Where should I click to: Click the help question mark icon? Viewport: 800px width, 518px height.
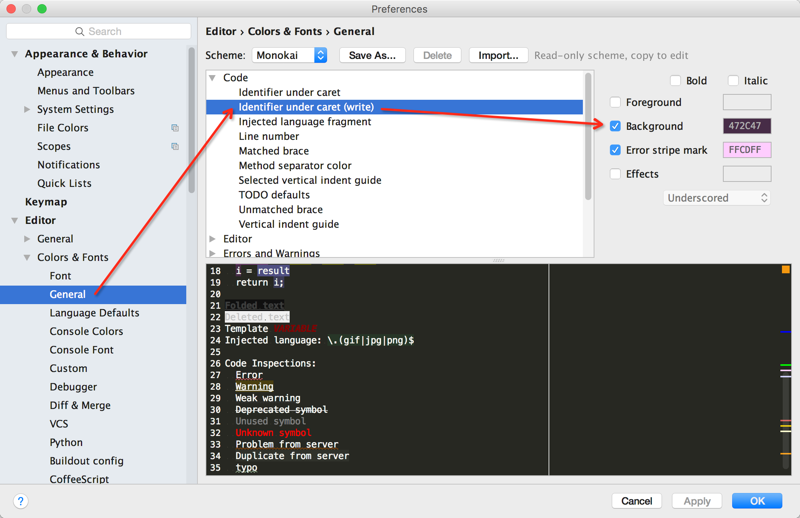tap(20, 501)
